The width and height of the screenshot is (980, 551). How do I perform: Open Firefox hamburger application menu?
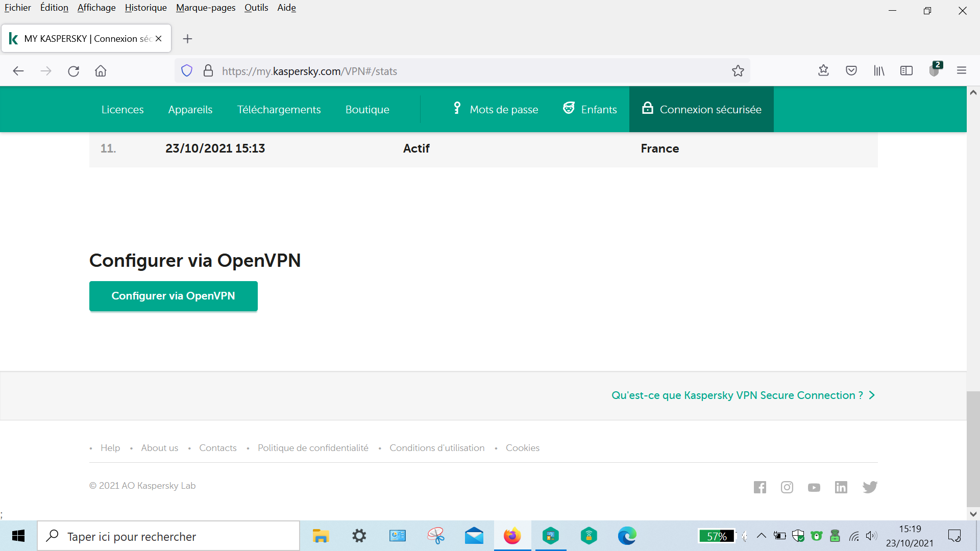point(961,71)
